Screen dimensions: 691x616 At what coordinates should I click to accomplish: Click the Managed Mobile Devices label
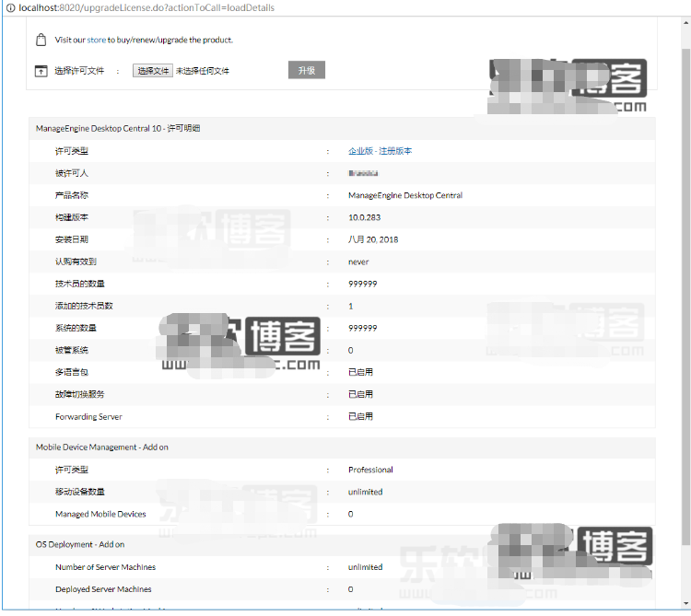coord(100,514)
